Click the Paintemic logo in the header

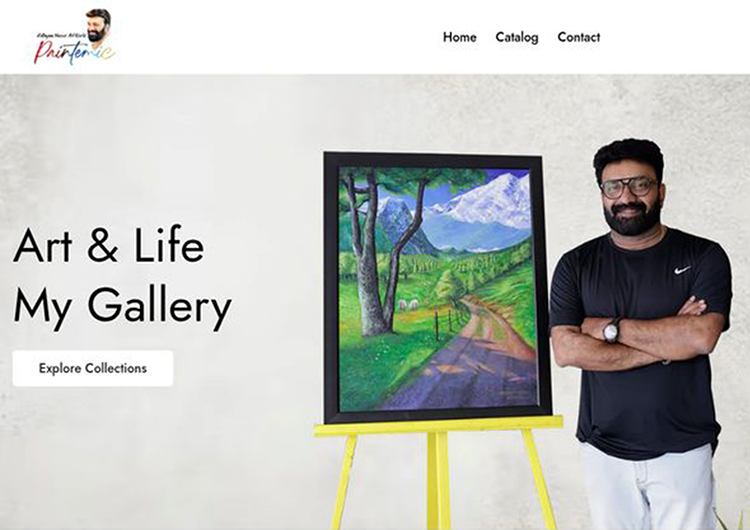[74, 37]
